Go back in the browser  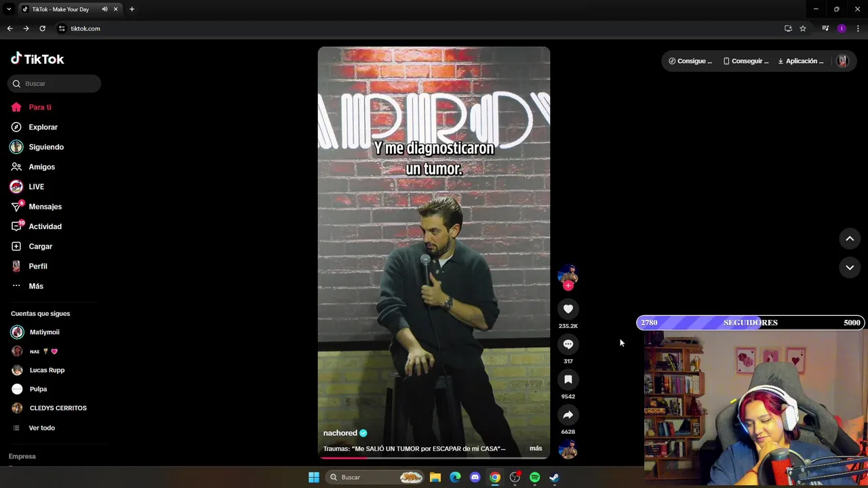[x=9, y=28]
